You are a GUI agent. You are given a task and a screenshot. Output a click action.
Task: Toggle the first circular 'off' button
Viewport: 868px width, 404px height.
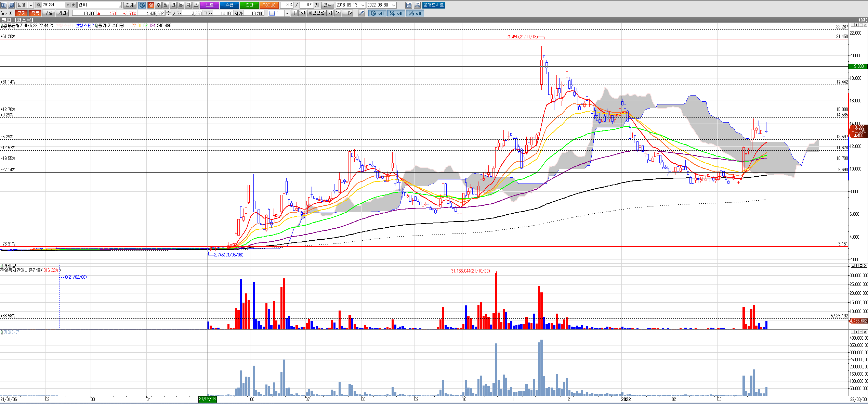(x=378, y=13)
